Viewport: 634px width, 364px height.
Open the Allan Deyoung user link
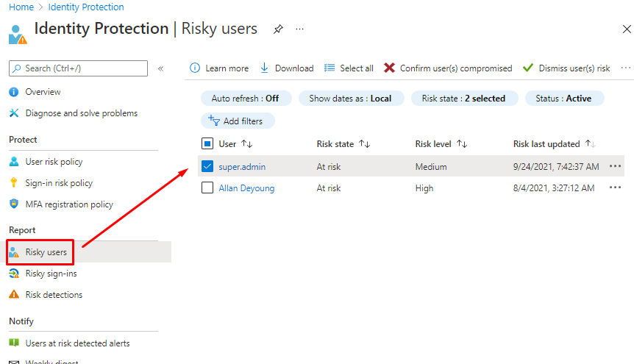click(x=246, y=188)
